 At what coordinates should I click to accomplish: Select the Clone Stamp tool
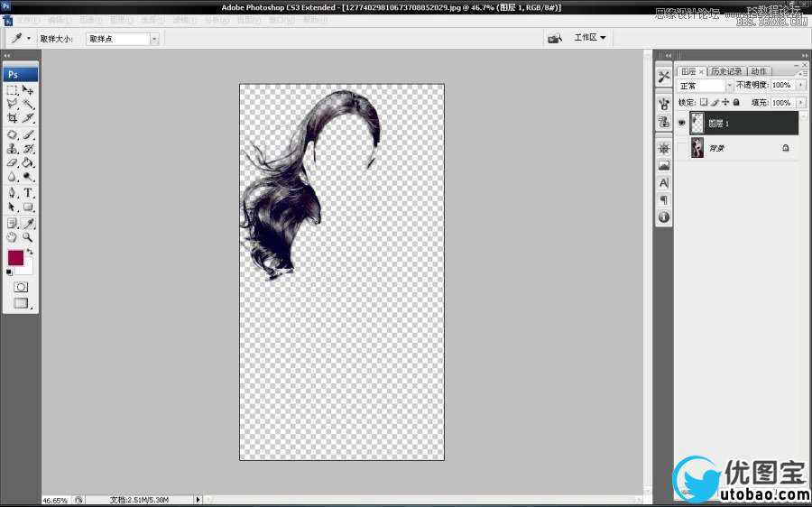(13, 149)
